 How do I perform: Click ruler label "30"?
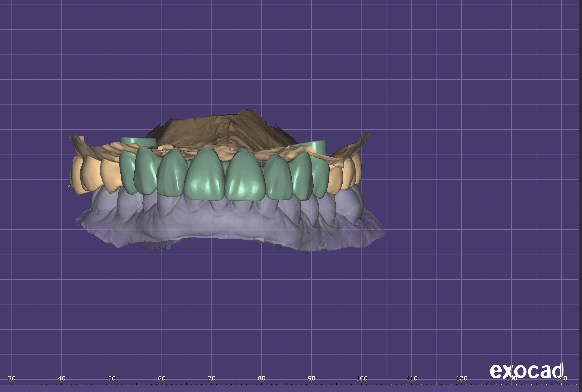point(12,378)
